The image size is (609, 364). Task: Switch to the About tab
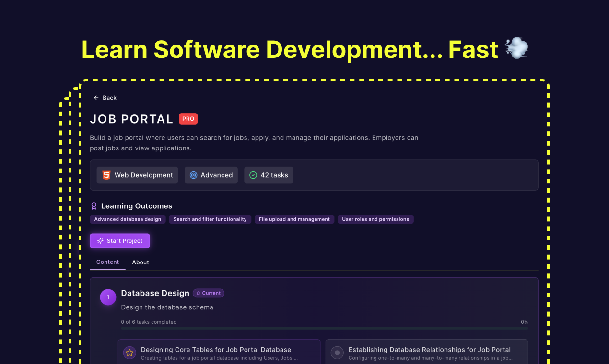click(x=141, y=262)
